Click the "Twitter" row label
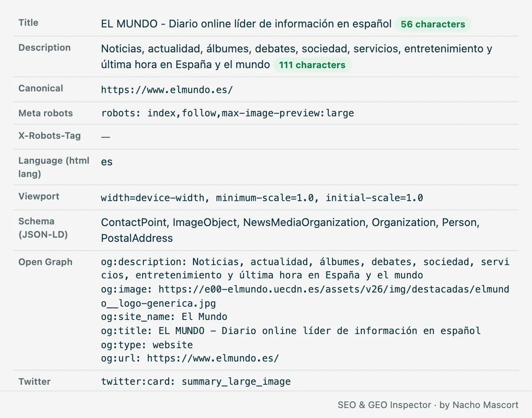The width and height of the screenshot is (532, 418). pyautogui.click(x=34, y=382)
